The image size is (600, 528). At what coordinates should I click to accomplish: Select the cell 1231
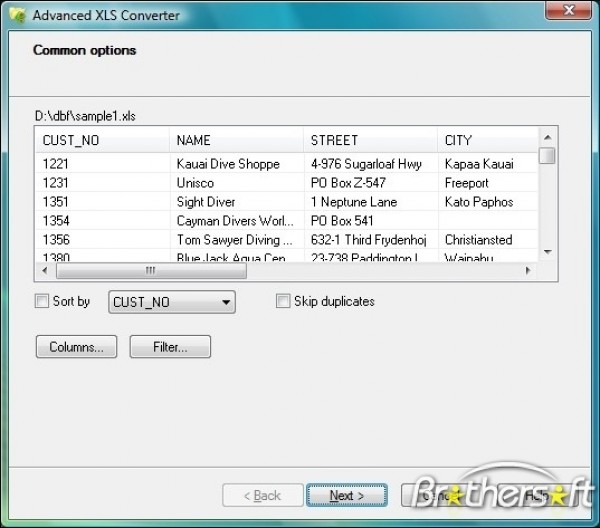102,183
